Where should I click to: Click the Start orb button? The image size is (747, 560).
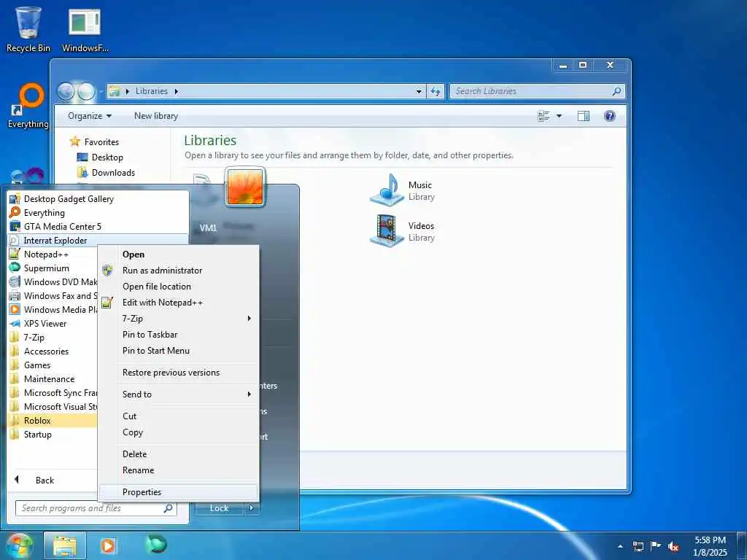[19, 545]
